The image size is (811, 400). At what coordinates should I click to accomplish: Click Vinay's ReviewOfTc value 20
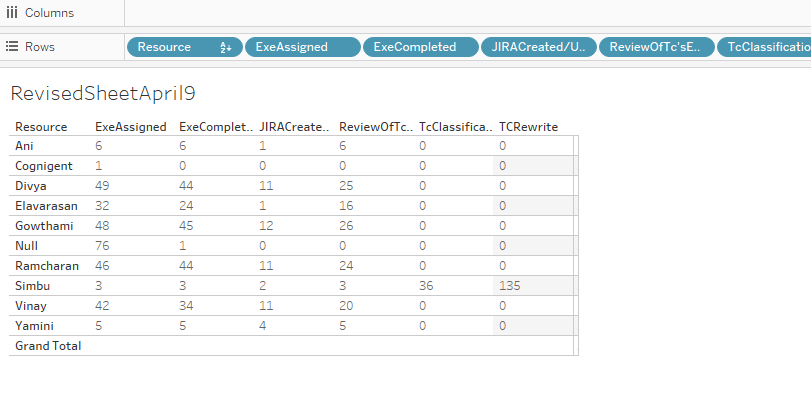pyautogui.click(x=346, y=306)
